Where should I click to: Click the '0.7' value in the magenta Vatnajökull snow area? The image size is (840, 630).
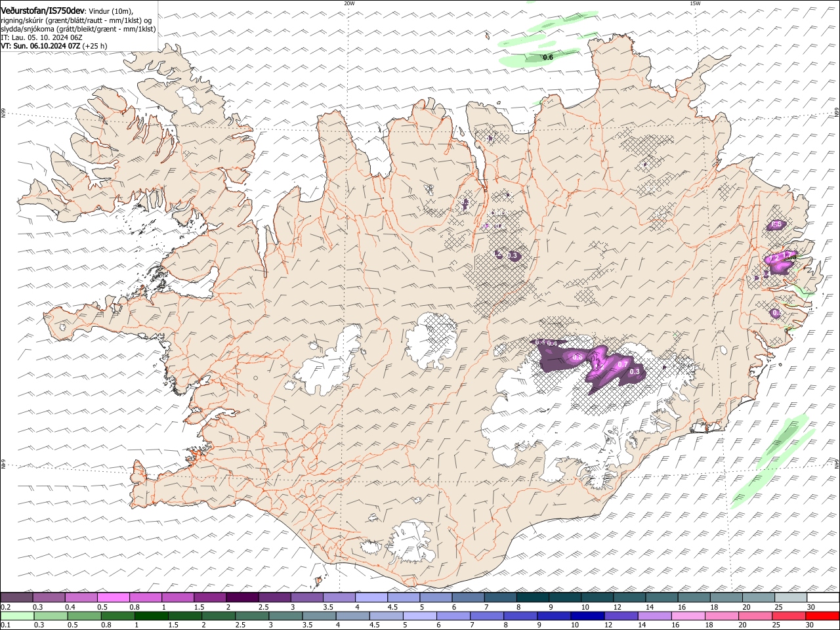pyautogui.click(x=623, y=364)
